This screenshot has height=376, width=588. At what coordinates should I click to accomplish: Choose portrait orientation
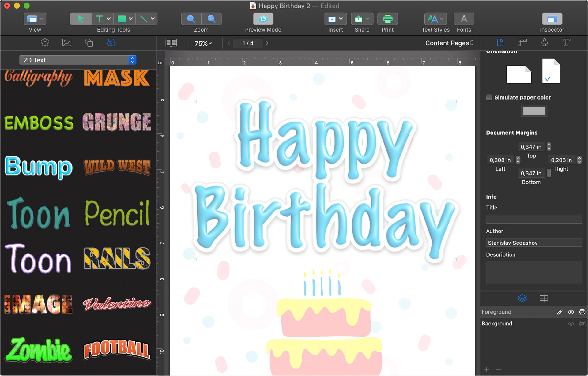tap(551, 71)
